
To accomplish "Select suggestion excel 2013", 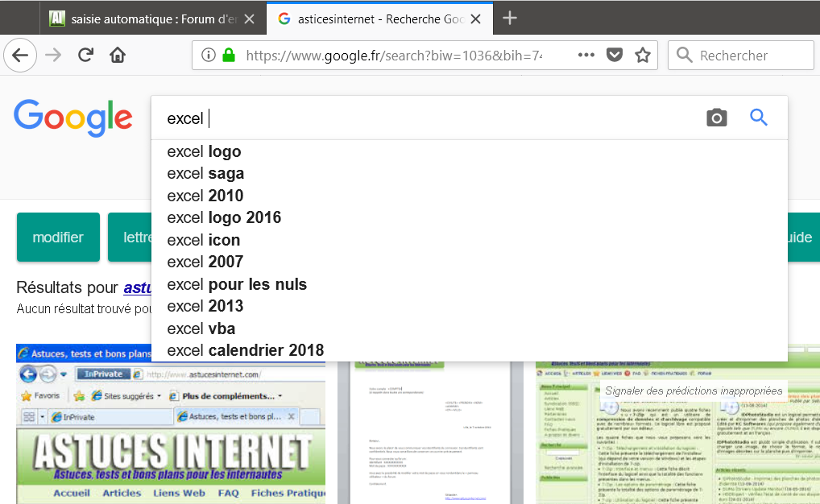I will pos(469,307).
